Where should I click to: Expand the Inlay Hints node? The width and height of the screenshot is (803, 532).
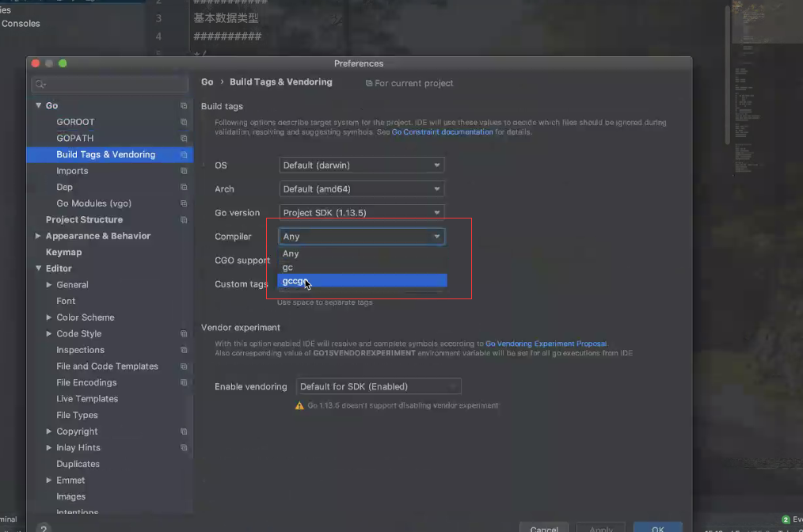pos(48,447)
